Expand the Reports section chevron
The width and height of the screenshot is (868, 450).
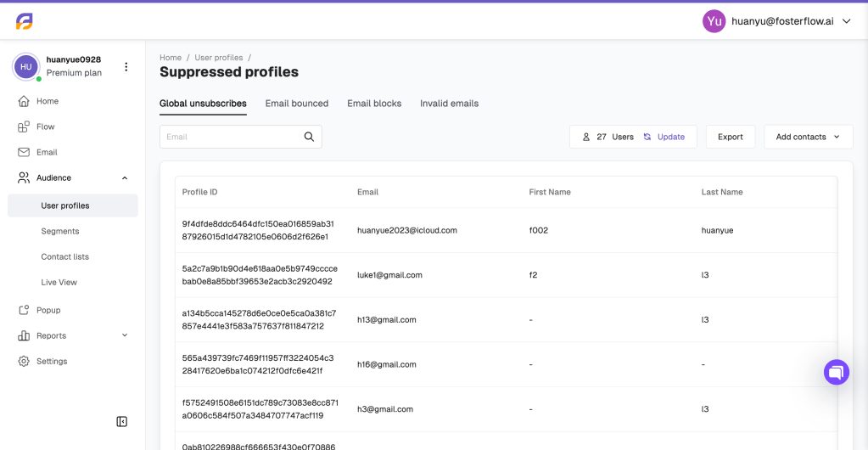click(x=125, y=335)
